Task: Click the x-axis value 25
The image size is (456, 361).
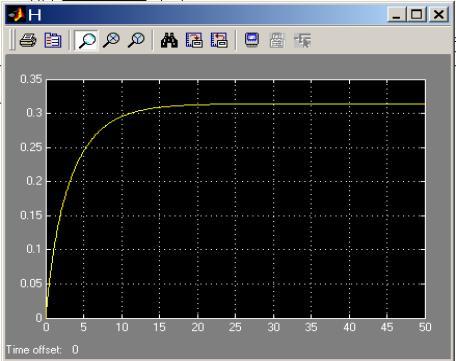Action: (x=235, y=327)
